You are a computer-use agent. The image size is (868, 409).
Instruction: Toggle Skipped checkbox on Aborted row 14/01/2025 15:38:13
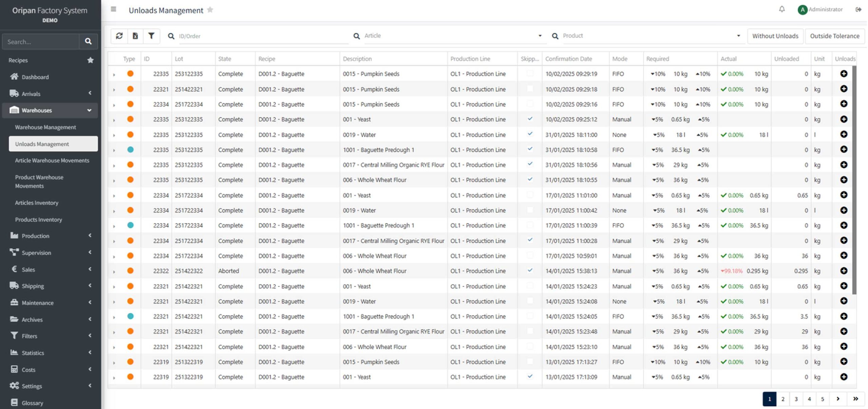coord(530,271)
